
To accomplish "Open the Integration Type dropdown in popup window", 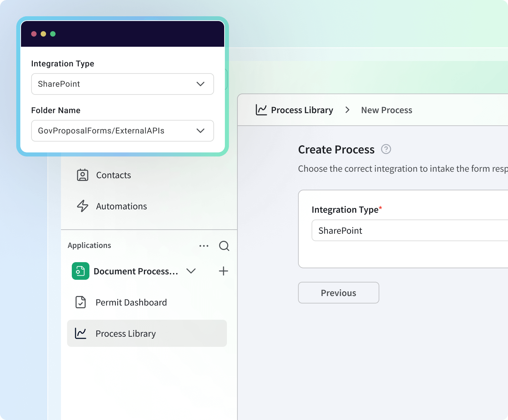I will click(123, 84).
